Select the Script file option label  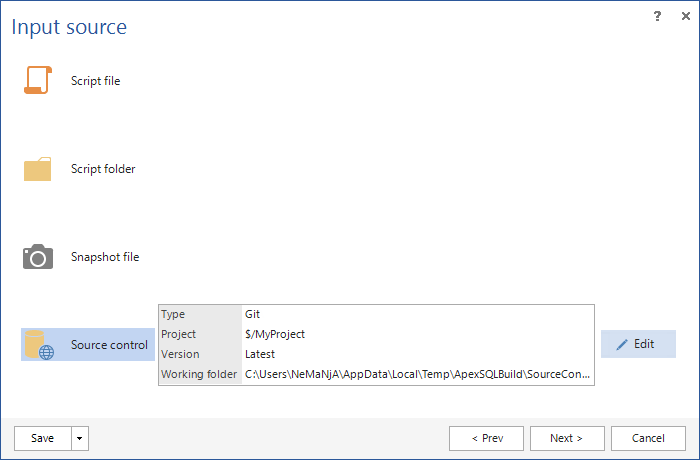point(95,81)
